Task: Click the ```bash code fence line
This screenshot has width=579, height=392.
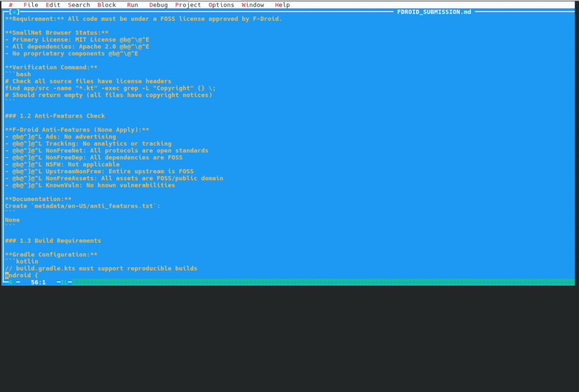Action: (18, 74)
